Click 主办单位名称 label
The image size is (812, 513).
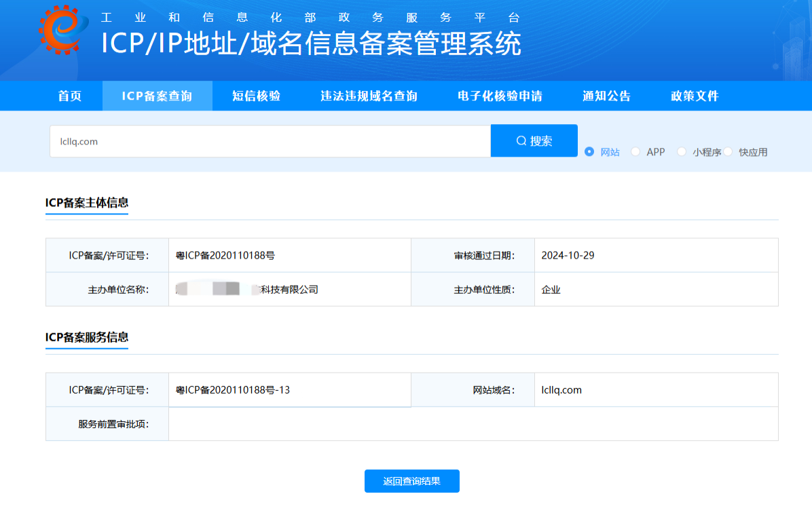[x=118, y=289]
